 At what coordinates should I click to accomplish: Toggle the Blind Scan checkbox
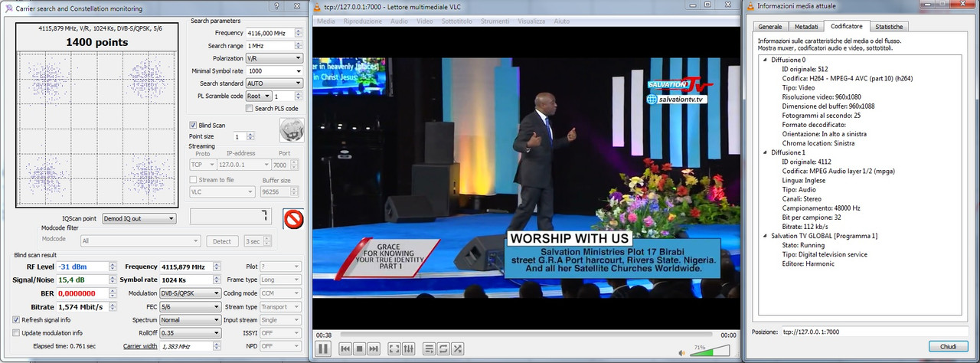click(x=193, y=125)
